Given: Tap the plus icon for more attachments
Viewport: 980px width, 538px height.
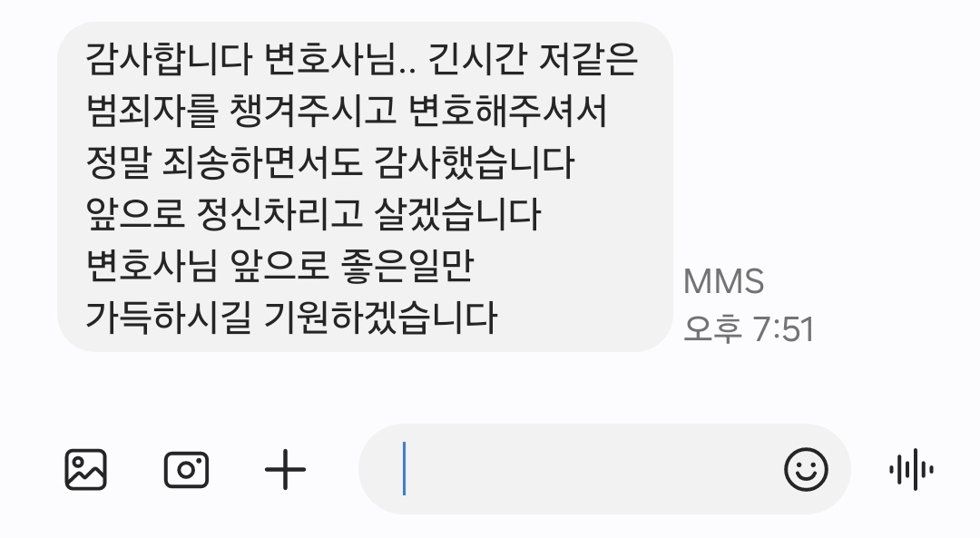Looking at the screenshot, I should [x=286, y=469].
